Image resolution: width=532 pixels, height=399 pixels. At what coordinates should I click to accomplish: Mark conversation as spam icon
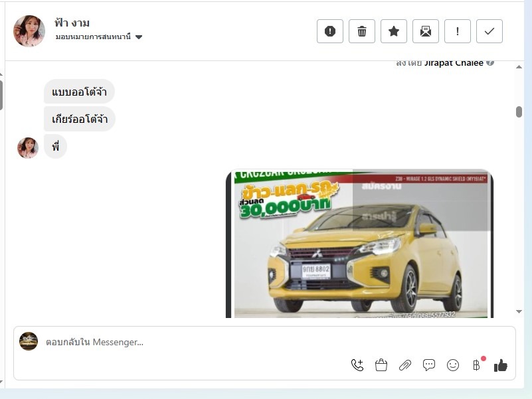pyautogui.click(x=330, y=31)
